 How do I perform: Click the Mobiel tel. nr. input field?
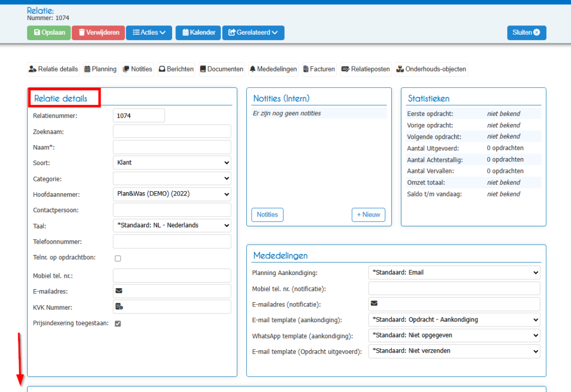click(172, 276)
